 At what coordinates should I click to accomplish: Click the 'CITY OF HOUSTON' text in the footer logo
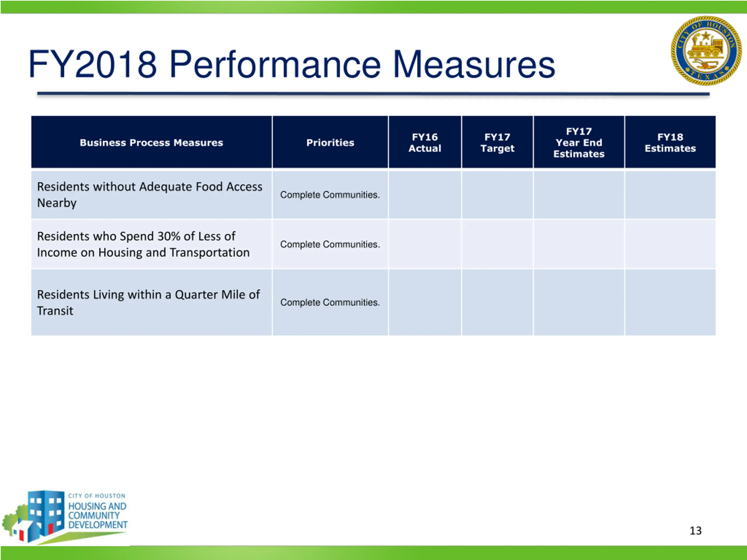tap(97, 496)
